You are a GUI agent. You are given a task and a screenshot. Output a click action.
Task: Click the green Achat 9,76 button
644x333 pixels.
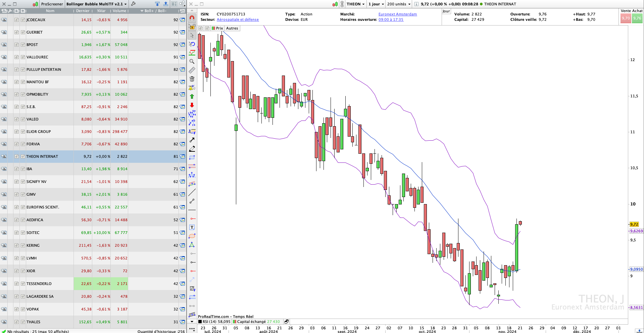tap(637, 18)
